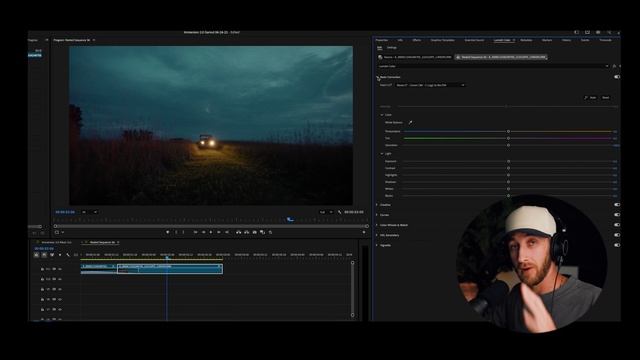Disable the Curves section toggle
Viewport: 640px width, 360px height.
coord(617,215)
